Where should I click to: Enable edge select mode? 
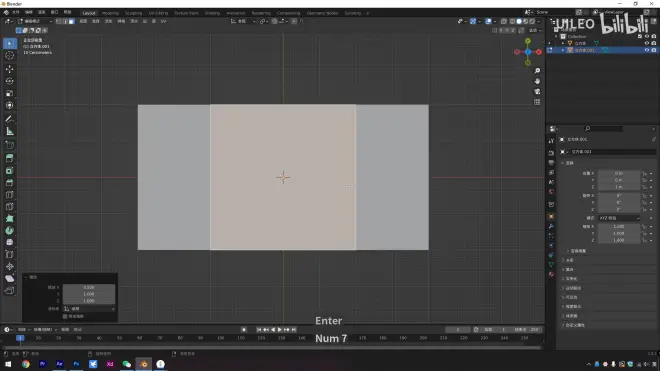[65, 21]
